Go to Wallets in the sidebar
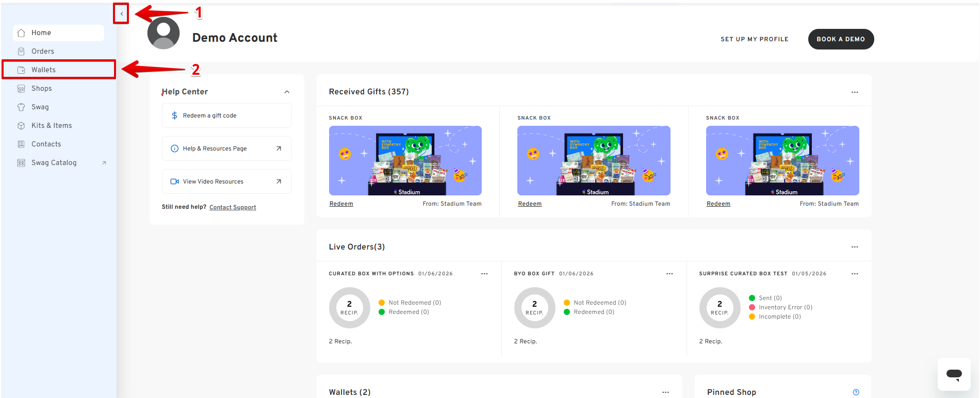The width and height of the screenshot is (980, 398). point(43,70)
